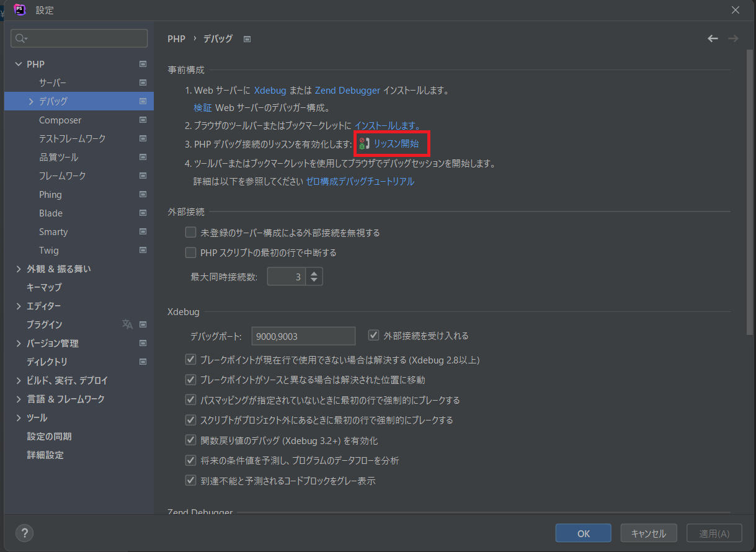
Task: Click the project icon beside デバッグ in tree
Action: [x=143, y=101]
